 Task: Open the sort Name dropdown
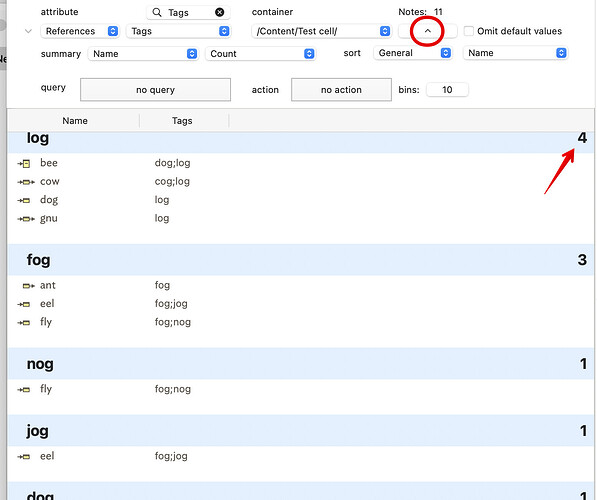coord(515,53)
